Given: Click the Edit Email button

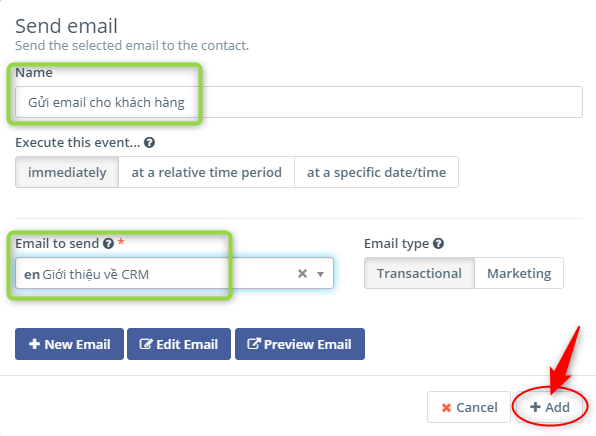Looking at the screenshot, I should pos(179,344).
